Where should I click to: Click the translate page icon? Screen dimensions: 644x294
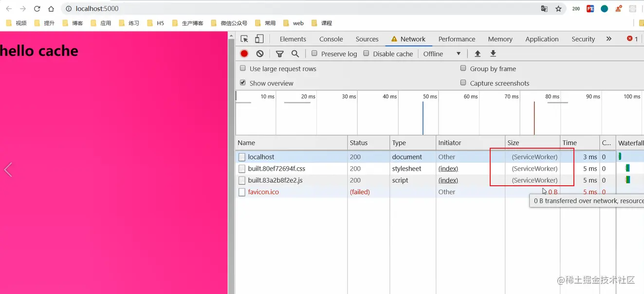coord(544,9)
